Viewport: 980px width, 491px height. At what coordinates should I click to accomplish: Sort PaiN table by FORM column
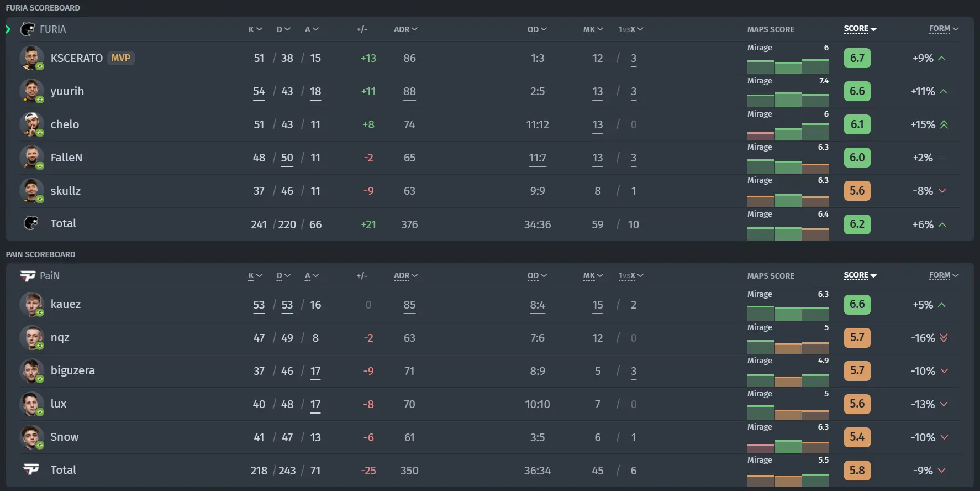944,275
